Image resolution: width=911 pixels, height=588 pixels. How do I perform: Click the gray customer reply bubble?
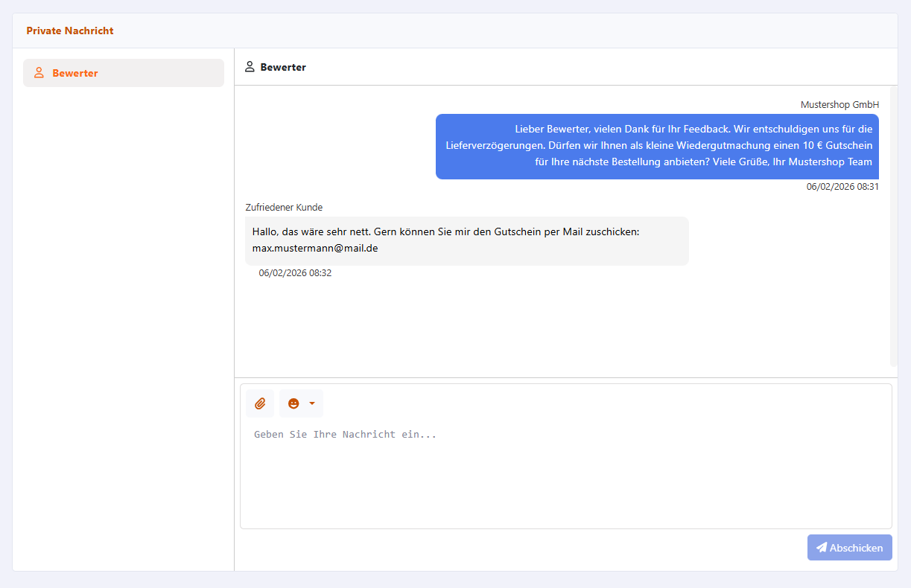click(466, 240)
